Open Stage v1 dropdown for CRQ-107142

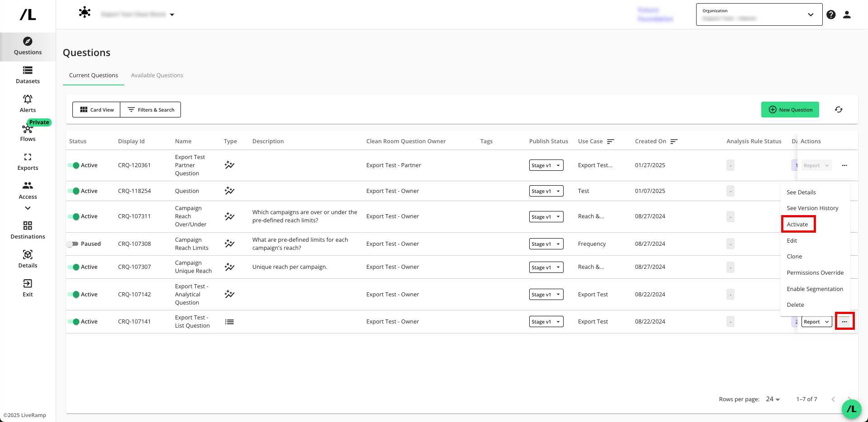(546, 295)
